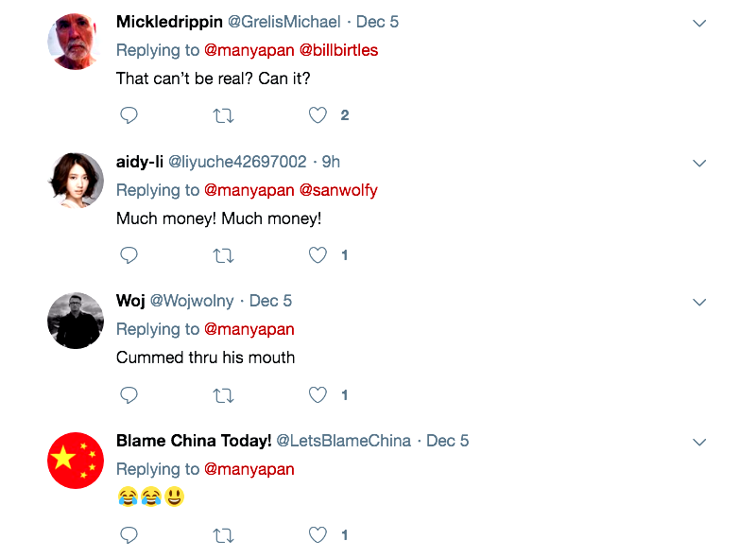Reply to Mickledrippin's tweet
Image resolution: width=756 pixels, height=558 pixels.
coord(129,115)
